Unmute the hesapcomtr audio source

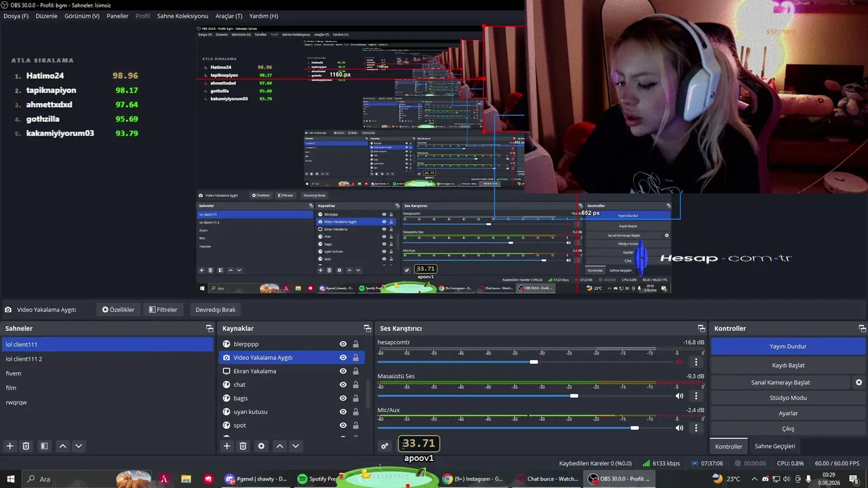coord(679,362)
